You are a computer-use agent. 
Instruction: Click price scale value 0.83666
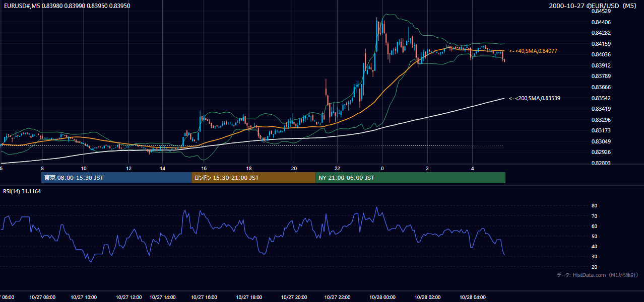point(601,87)
